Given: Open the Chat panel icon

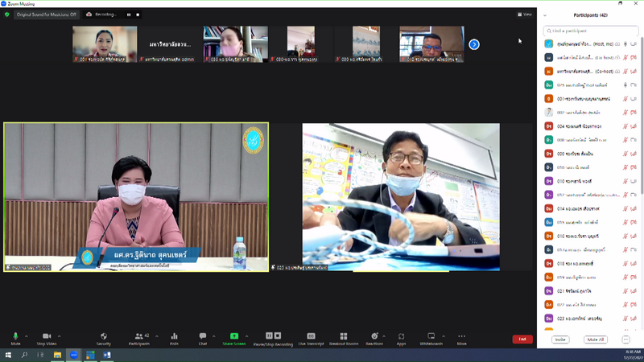Looking at the screenshot, I should (203, 336).
